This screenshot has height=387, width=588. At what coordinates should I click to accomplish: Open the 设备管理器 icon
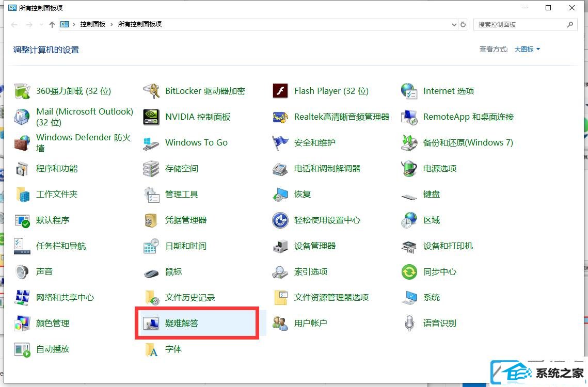point(280,246)
